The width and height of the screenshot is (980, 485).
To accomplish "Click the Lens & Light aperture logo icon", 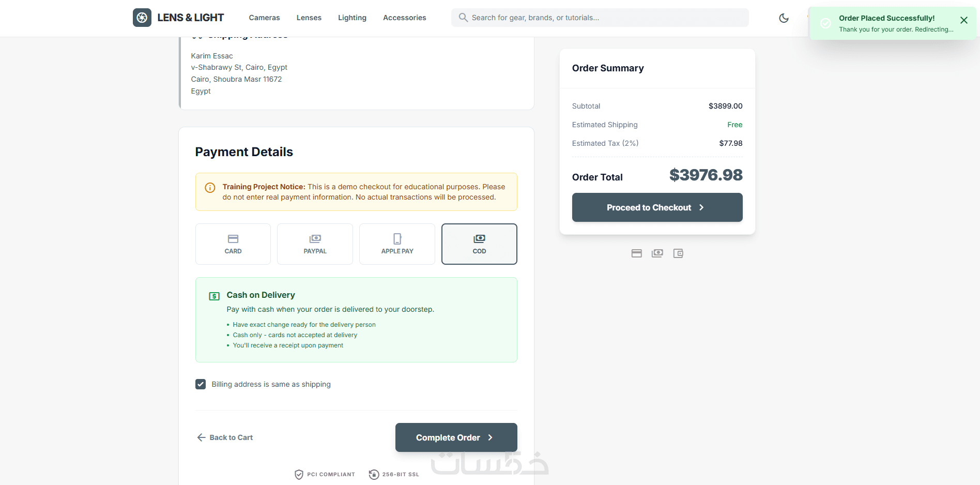I will pyautogui.click(x=142, y=18).
